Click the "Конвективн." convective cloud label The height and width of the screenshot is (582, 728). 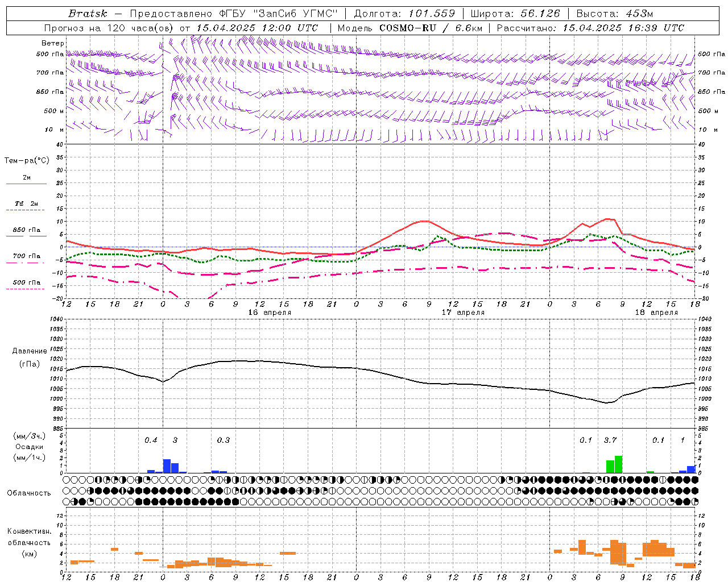(30, 531)
